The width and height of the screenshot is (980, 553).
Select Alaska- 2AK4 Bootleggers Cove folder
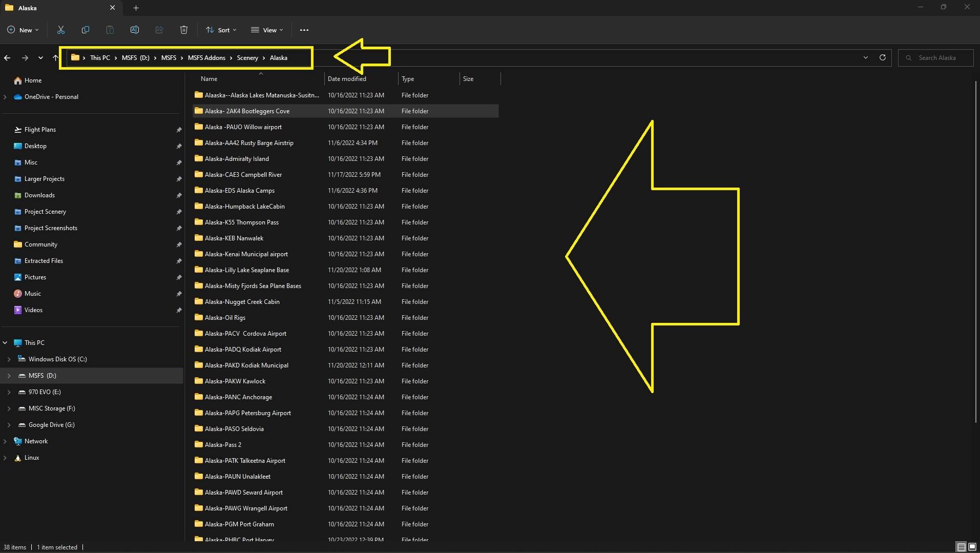346,111
